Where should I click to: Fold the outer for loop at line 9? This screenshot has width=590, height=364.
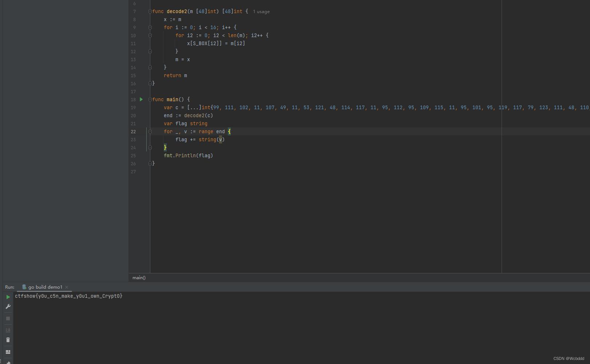(x=150, y=27)
